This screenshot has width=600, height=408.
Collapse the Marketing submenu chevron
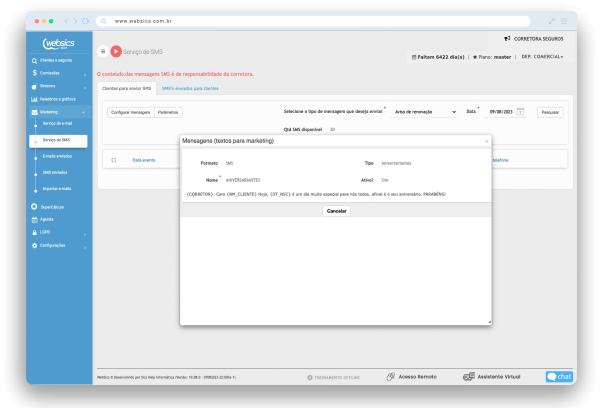pos(83,112)
